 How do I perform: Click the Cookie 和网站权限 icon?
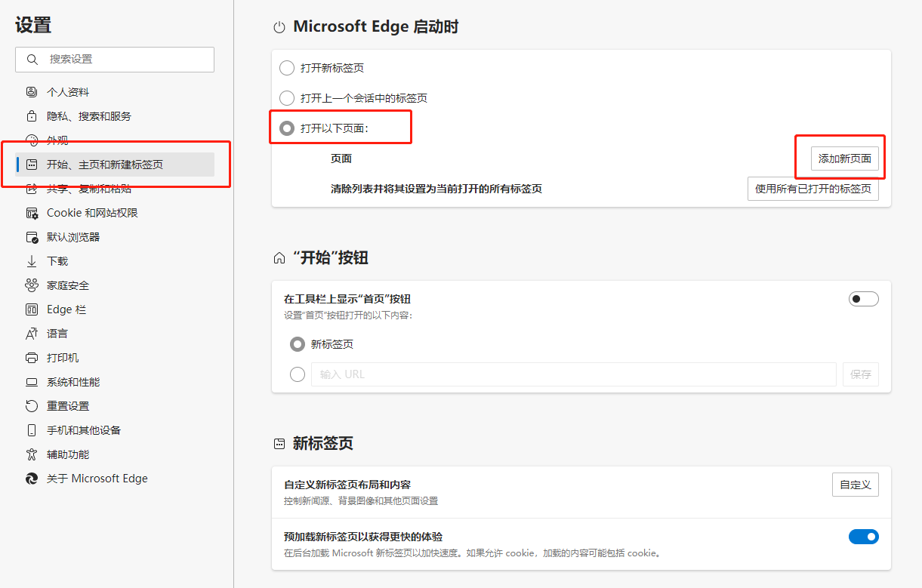[32, 213]
